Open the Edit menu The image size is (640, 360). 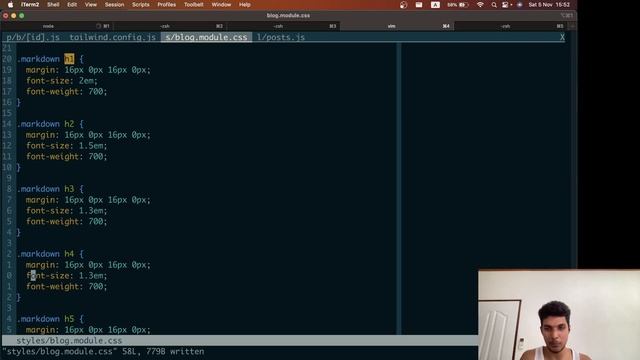coord(72,5)
